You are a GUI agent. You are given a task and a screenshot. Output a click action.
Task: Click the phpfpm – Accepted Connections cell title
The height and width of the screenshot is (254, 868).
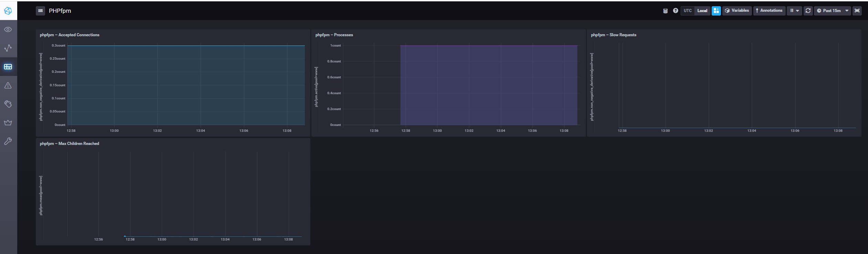(70, 35)
